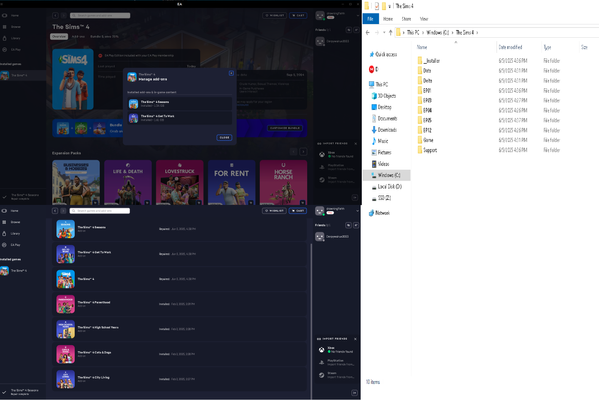
Task: Open Home ribbon tab in File Explorer
Action: (x=388, y=19)
